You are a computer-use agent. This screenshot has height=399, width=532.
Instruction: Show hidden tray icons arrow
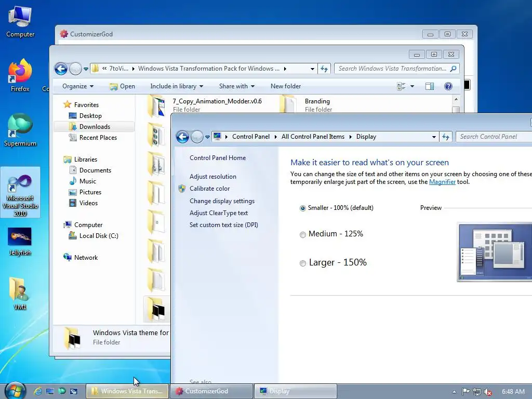click(x=454, y=392)
